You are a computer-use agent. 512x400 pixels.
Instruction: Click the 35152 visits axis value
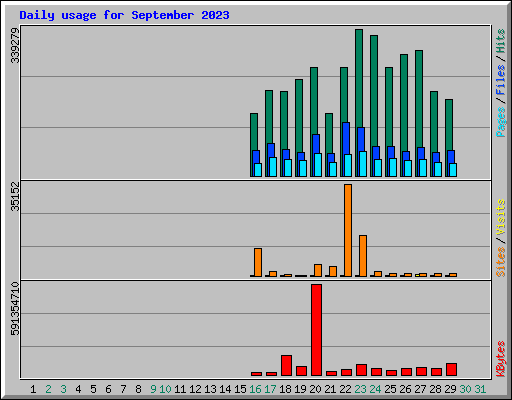15,197
